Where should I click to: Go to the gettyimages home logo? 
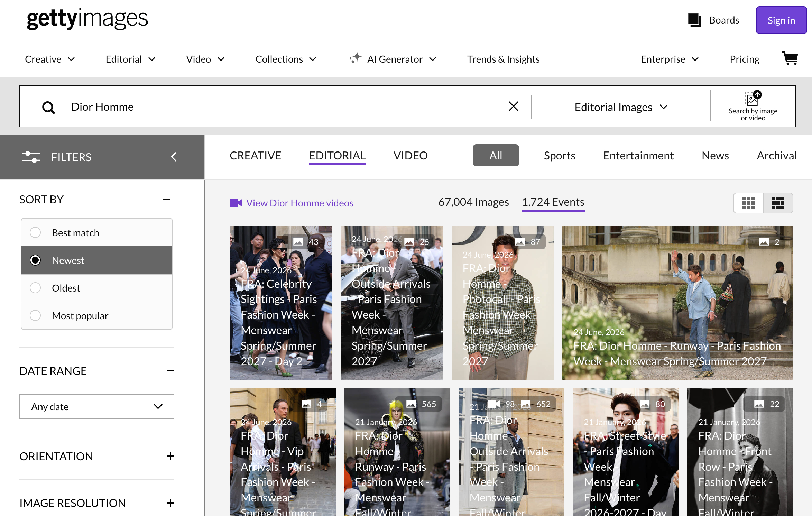[x=87, y=19]
